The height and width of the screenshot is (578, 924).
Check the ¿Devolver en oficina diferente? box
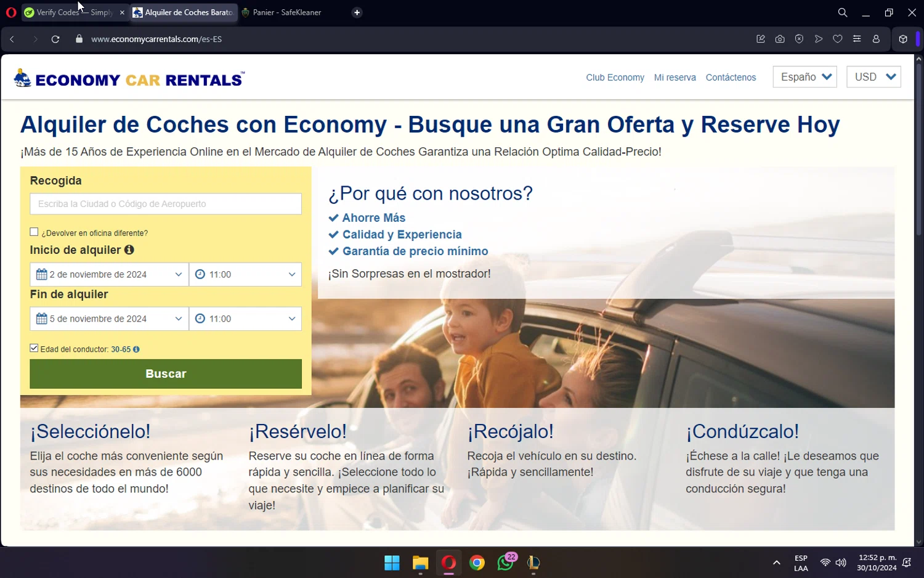pyautogui.click(x=34, y=232)
